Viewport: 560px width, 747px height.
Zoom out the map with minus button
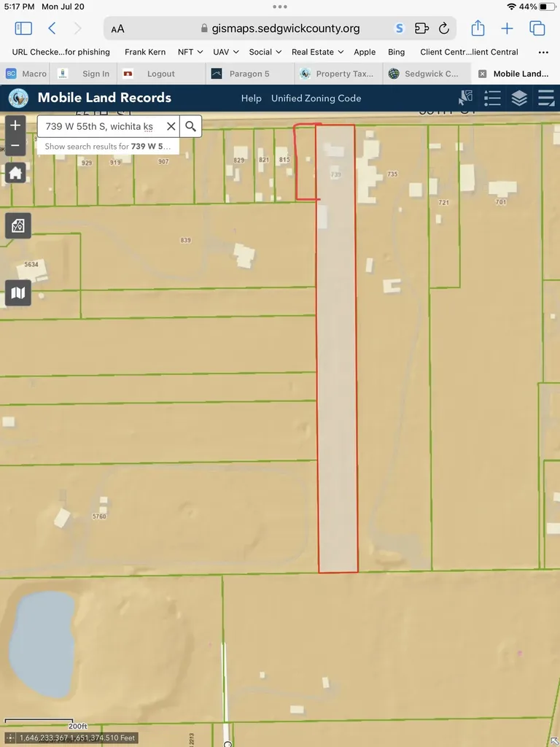point(15,145)
